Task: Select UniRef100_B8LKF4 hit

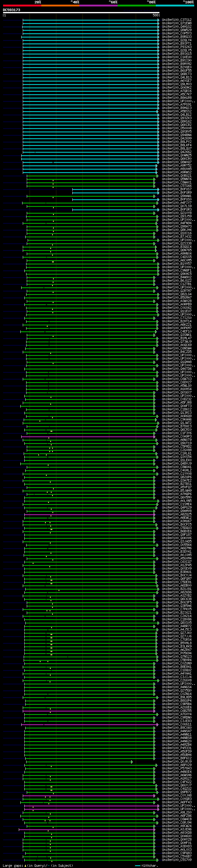Action: [177, 145]
